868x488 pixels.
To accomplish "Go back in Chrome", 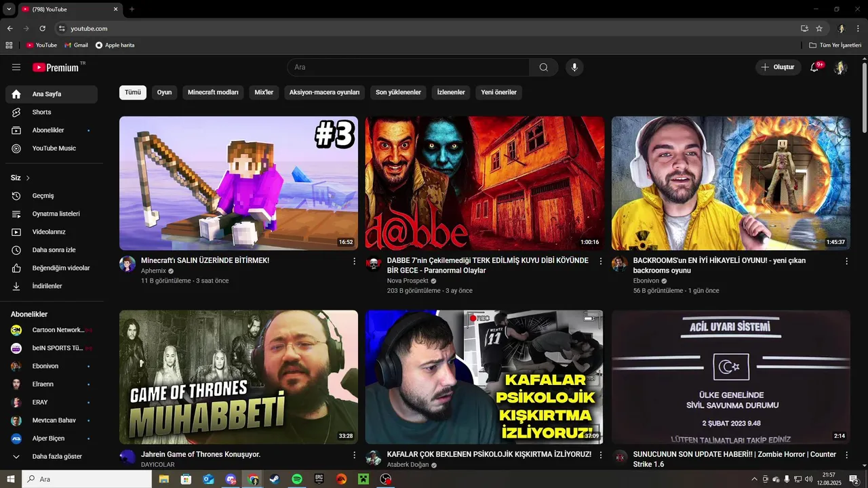I will pos(9,28).
